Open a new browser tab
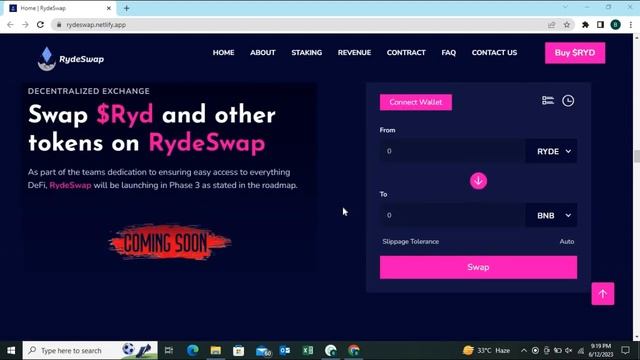Viewport: 640px width, 360px height. point(127,8)
